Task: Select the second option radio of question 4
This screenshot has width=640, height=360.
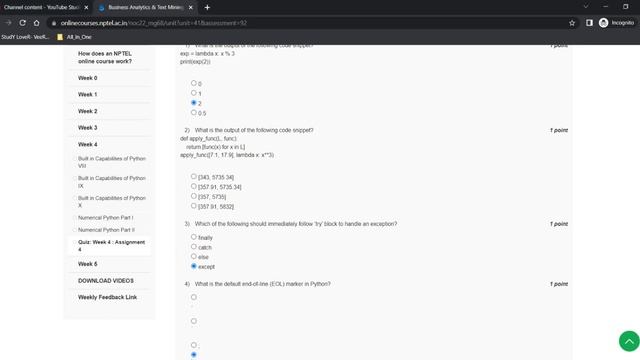Action: pos(193,321)
